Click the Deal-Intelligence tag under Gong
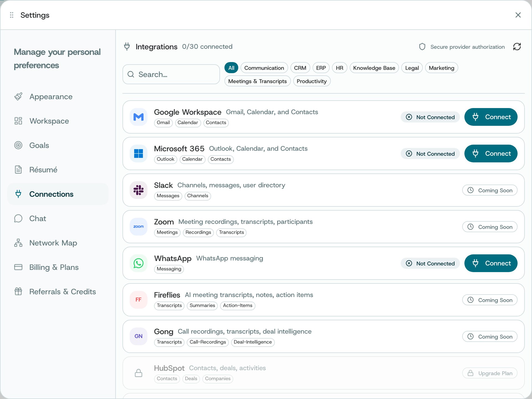532x399 pixels. tap(253, 342)
